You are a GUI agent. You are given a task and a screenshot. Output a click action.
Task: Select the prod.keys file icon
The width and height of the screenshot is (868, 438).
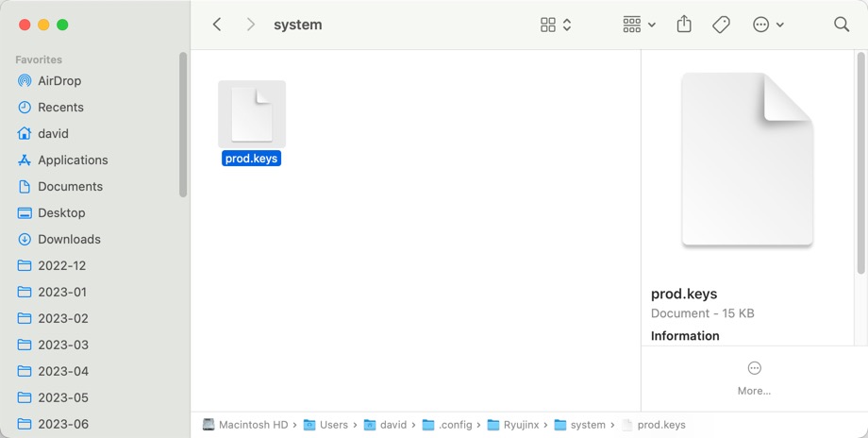(x=252, y=114)
